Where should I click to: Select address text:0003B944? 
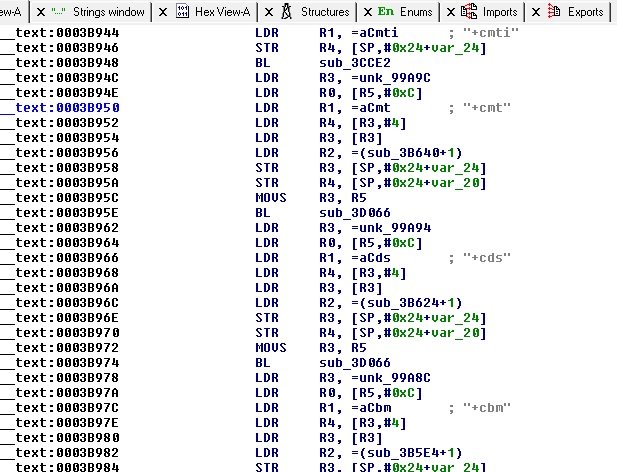click(67, 33)
